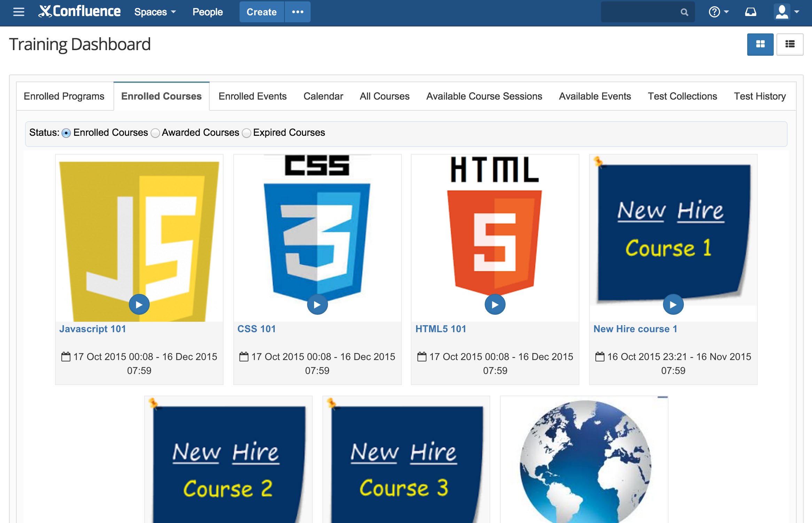This screenshot has width=812, height=523.
Task: Select Awarded Courses radio button
Action: point(155,133)
